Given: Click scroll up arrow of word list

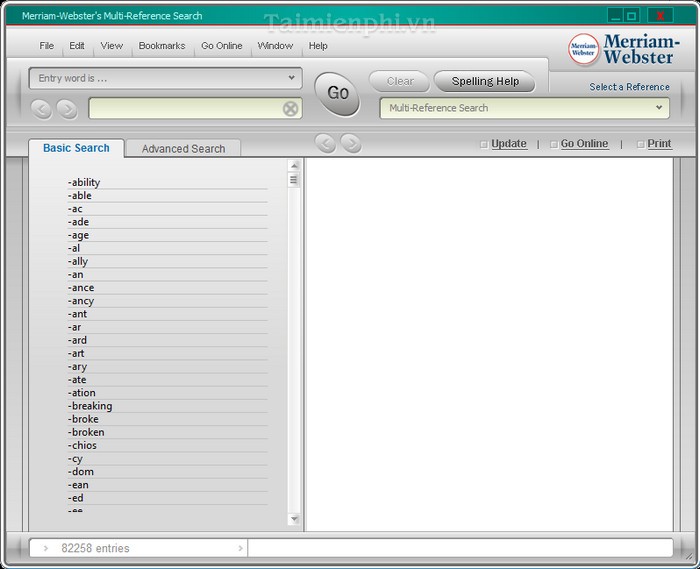Looking at the screenshot, I should [294, 166].
